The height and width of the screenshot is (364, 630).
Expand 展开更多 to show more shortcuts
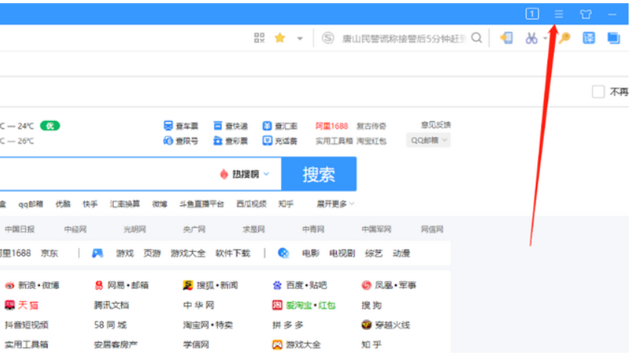tap(335, 204)
